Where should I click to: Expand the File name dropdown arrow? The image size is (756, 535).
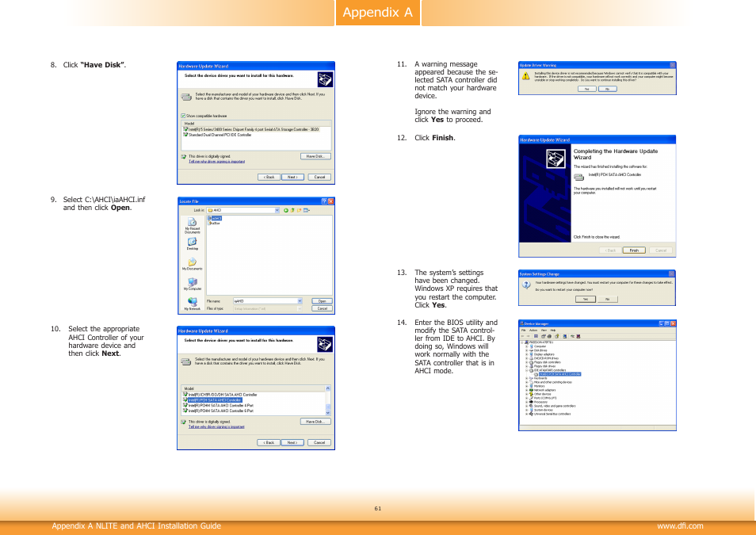(x=300, y=301)
